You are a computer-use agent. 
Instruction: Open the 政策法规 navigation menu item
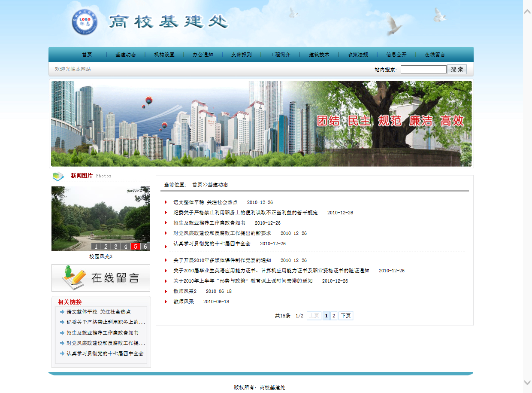358,55
